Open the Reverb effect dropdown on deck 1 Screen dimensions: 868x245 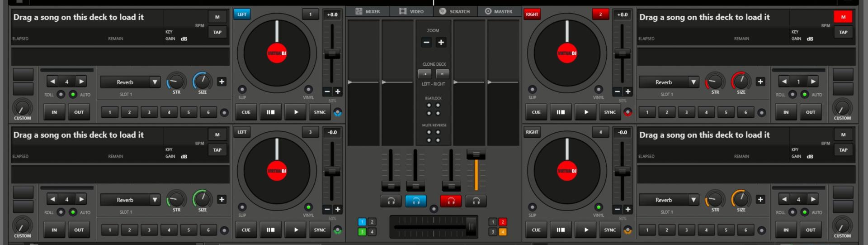pos(155,82)
